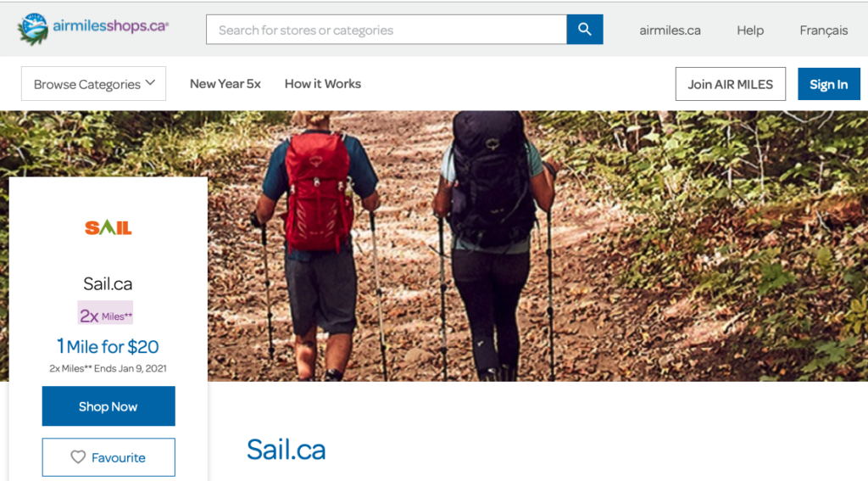Open the Help link
Image resolution: width=868 pixels, height=481 pixels.
click(x=750, y=30)
